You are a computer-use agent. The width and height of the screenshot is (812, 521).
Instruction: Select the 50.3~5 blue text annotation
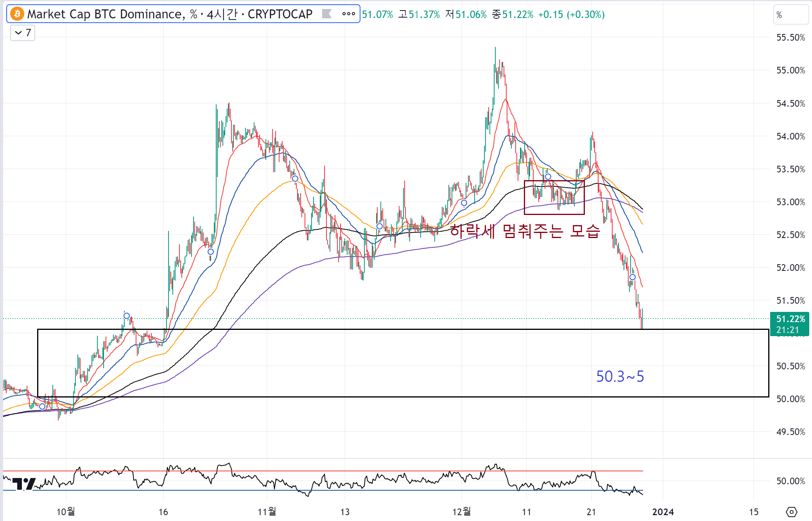[620, 376]
